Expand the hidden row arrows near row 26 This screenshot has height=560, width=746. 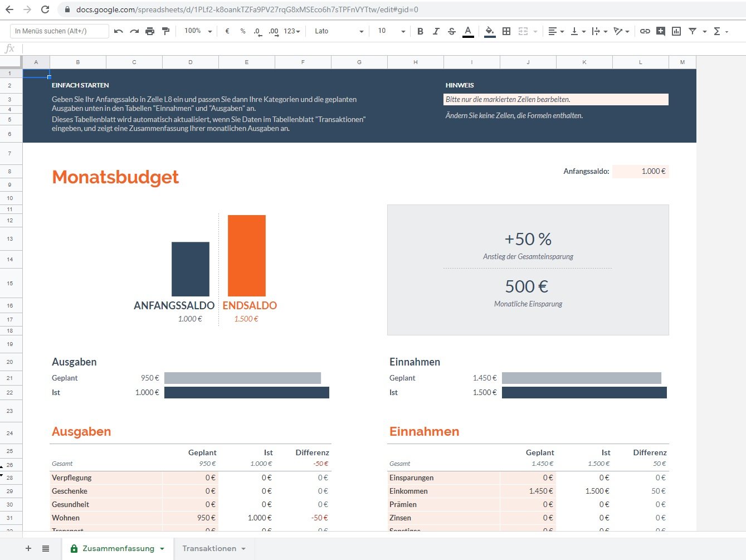(2, 470)
